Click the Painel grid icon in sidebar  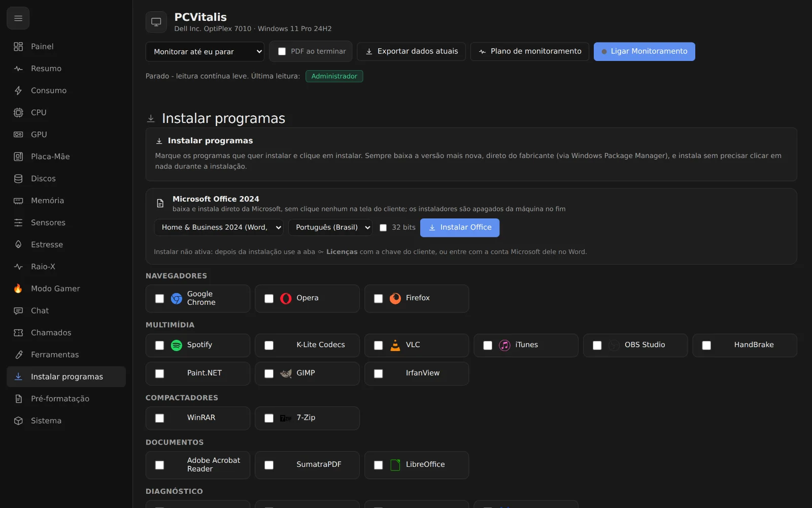(x=18, y=47)
